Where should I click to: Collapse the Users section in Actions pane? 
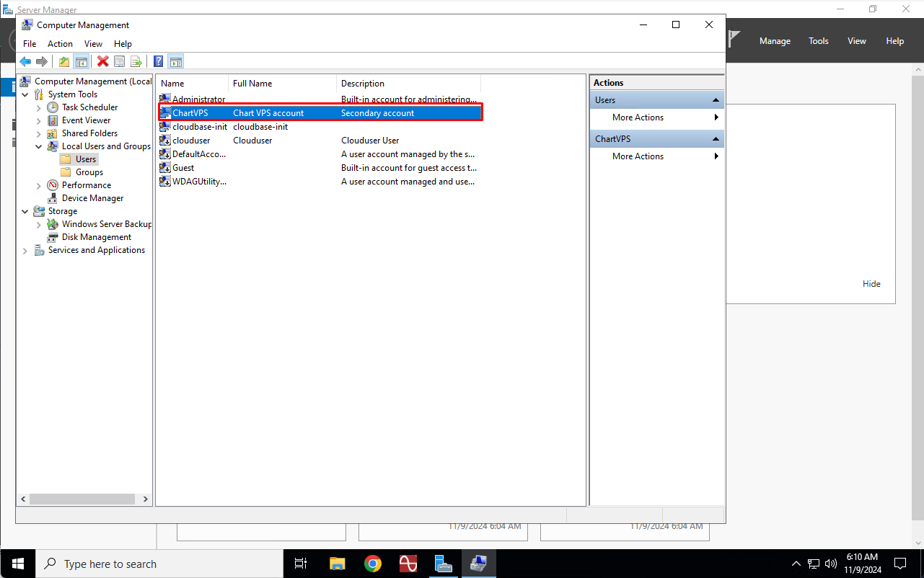[x=716, y=100]
